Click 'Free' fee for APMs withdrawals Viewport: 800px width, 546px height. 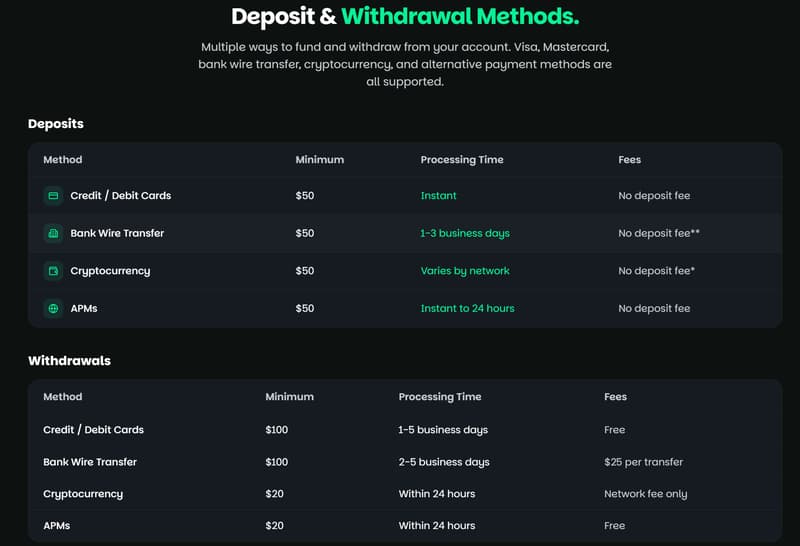pos(614,526)
